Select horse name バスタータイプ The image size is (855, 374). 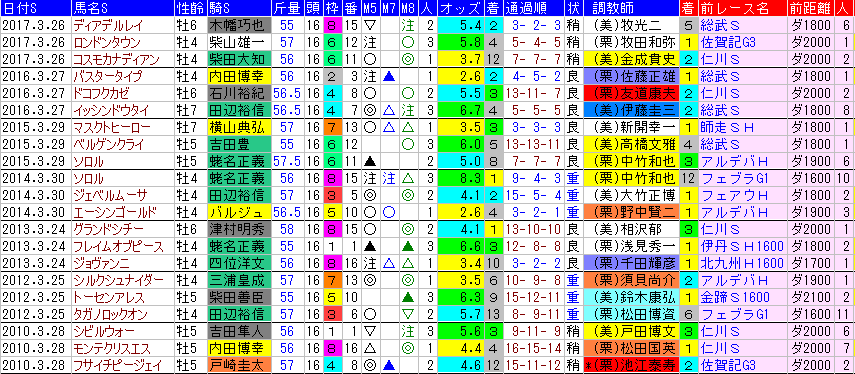(107, 76)
